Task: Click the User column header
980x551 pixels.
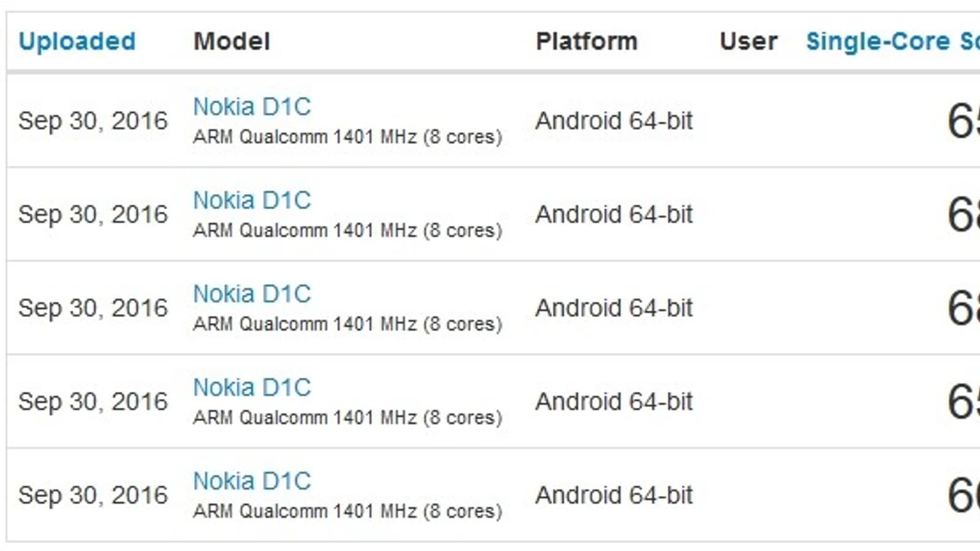Action: tap(748, 42)
